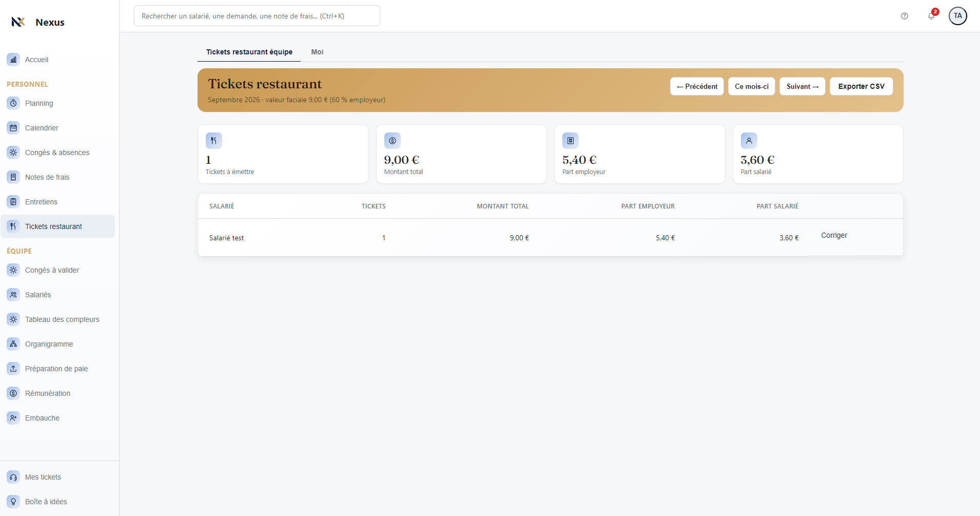Click the Tableau des compteurs icon
Screen dimensions: 980x516
point(13,319)
